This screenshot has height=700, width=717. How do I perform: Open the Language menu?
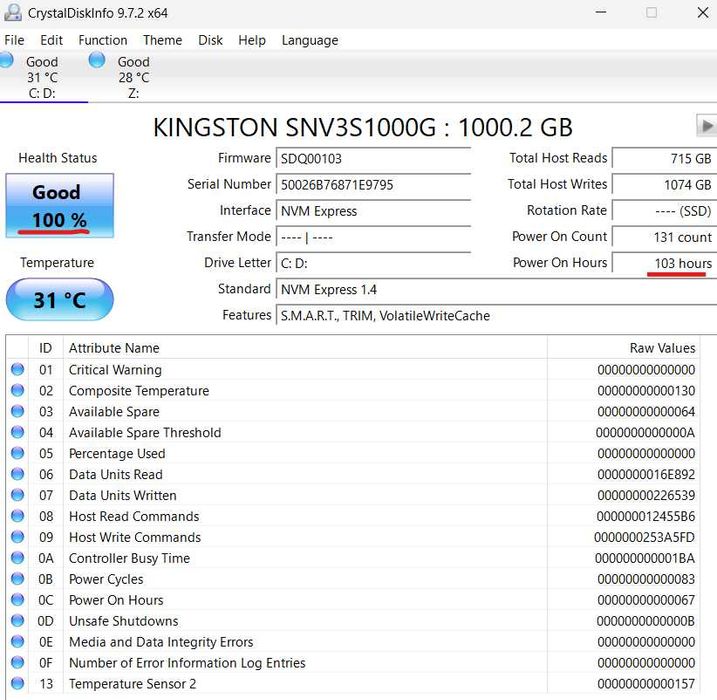tap(310, 40)
